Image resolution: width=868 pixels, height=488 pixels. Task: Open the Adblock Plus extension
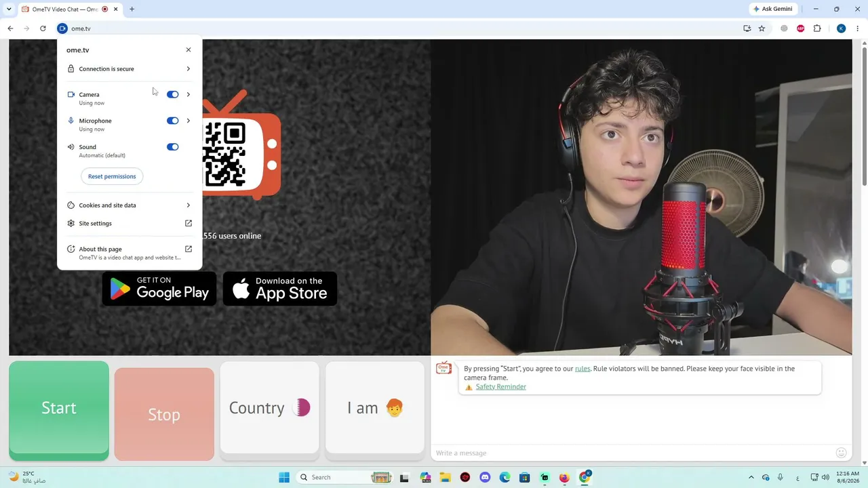pyautogui.click(x=801, y=28)
